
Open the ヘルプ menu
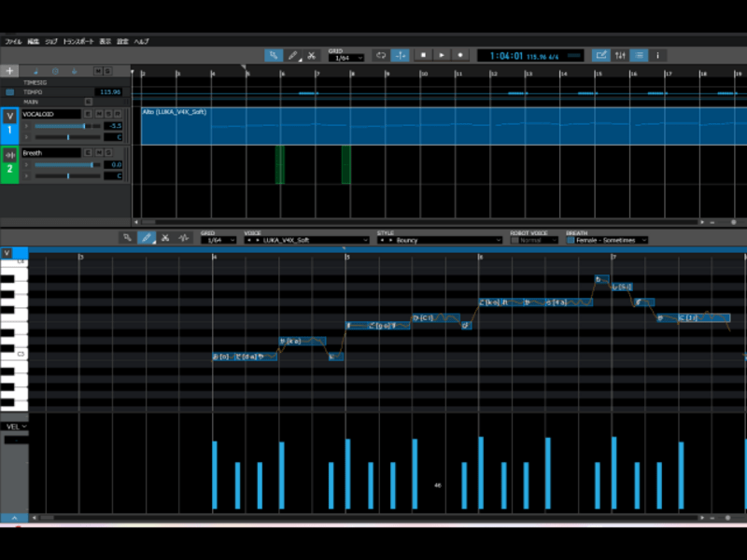141,42
